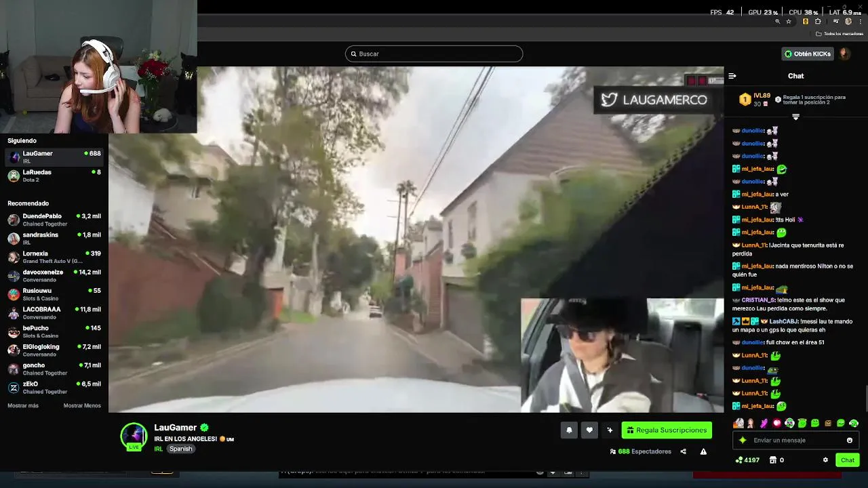Click the notification bell icon
Viewport: 868px width, 488px height.
[569, 430]
